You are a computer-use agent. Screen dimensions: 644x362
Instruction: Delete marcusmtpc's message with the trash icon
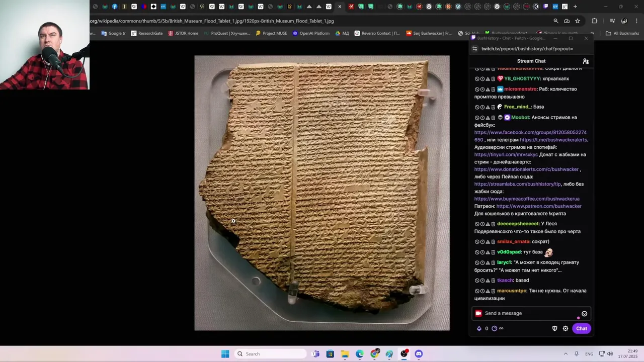point(493,291)
